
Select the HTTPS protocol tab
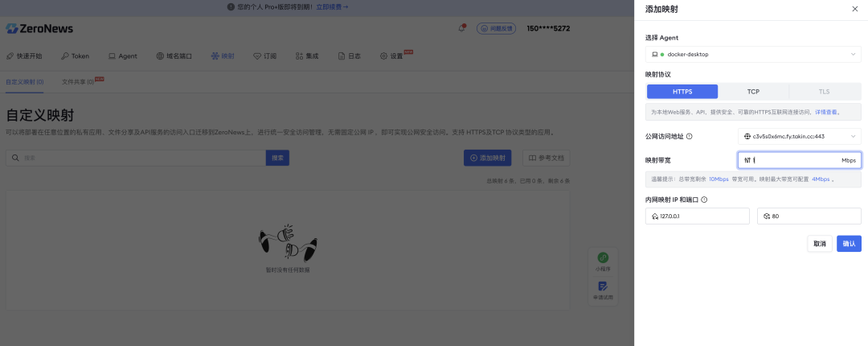tap(682, 92)
